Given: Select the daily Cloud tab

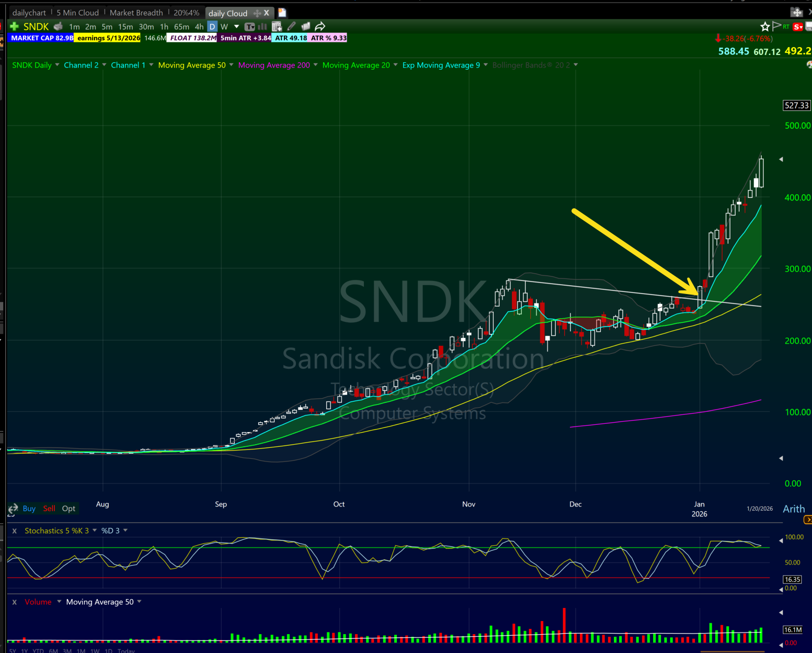Looking at the screenshot, I should pyautogui.click(x=228, y=13).
